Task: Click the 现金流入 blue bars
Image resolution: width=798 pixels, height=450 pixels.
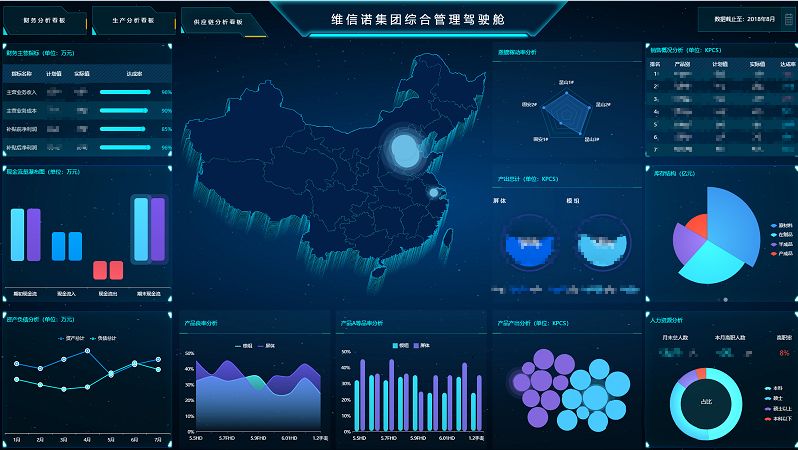Action: click(x=67, y=246)
